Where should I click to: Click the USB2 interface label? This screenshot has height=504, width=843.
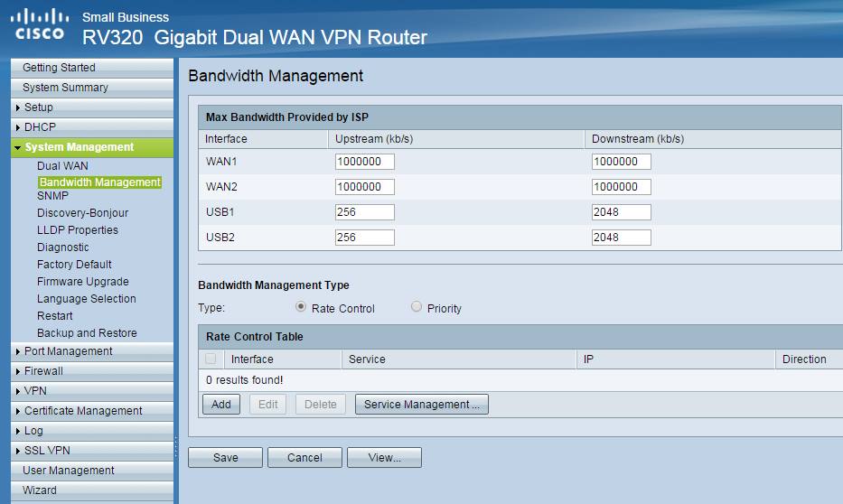click(220, 238)
